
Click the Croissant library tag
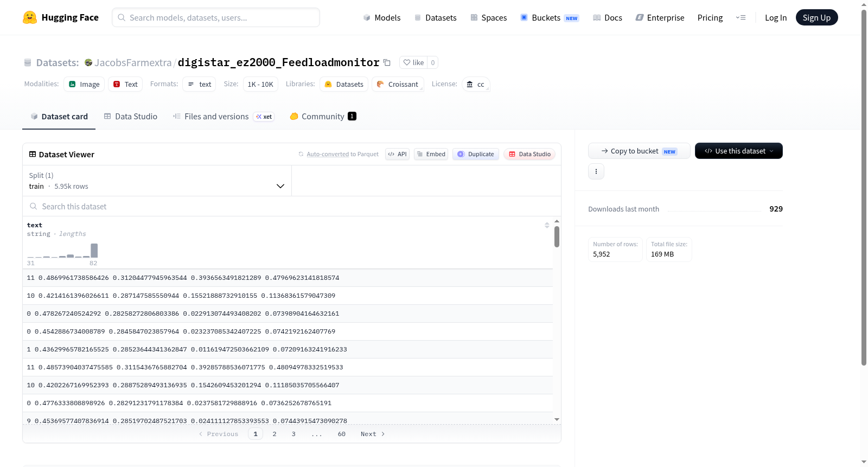click(398, 84)
